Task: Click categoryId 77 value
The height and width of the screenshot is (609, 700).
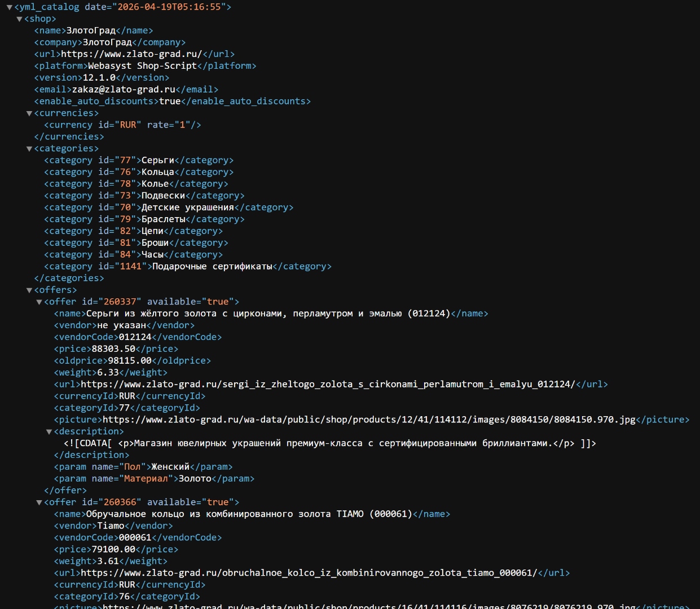Action: [x=124, y=409]
